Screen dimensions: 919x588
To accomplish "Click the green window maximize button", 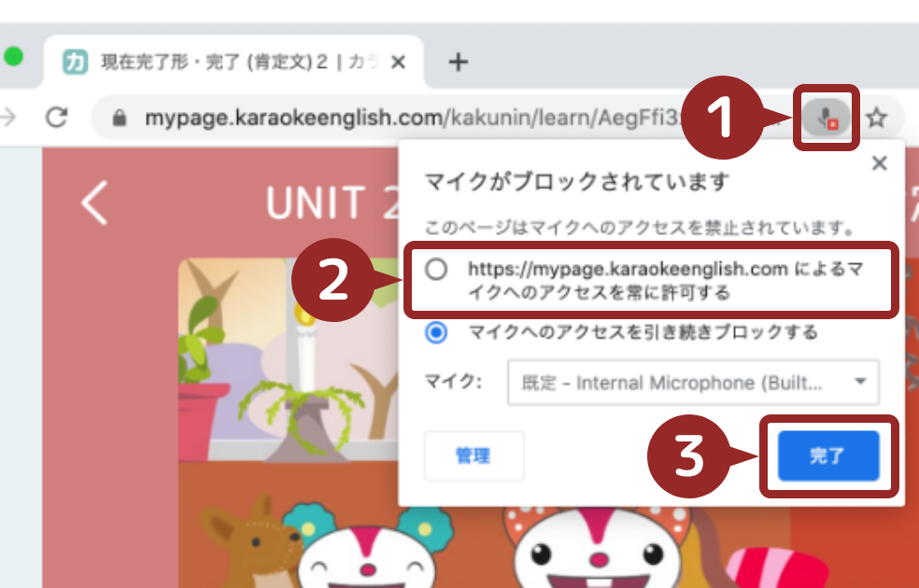I will pyautogui.click(x=13, y=57).
